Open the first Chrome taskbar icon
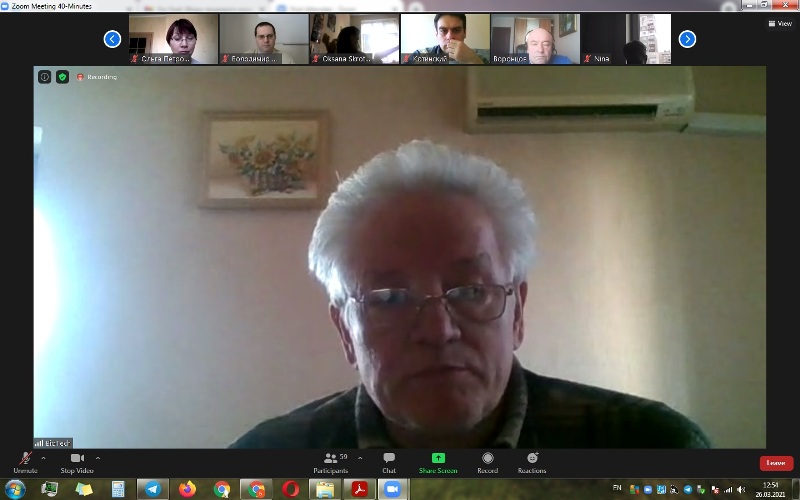Viewport: 800px width, 500px height. pos(222,490)
